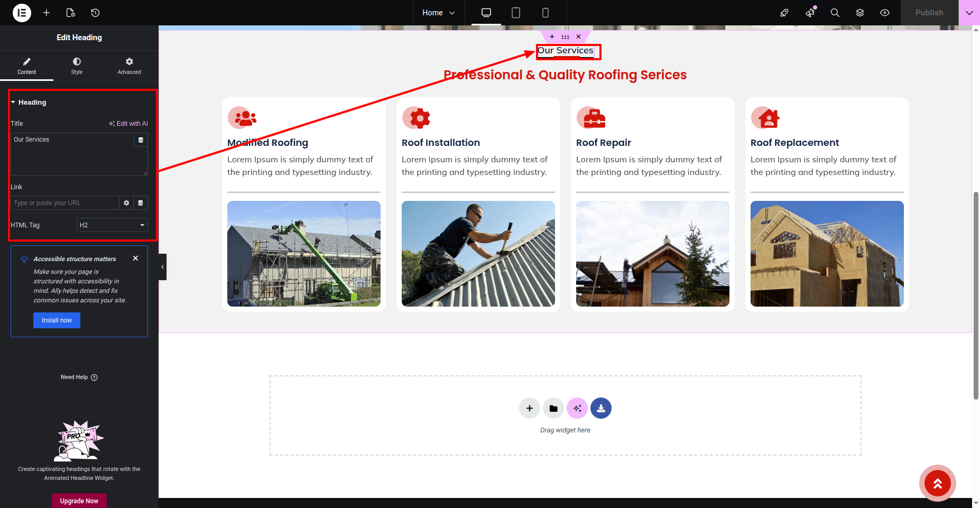Image resolution: width=980 pixels, height=508 pixels.
Task: Click the Link URL input field
Action: tap(64, 203)
